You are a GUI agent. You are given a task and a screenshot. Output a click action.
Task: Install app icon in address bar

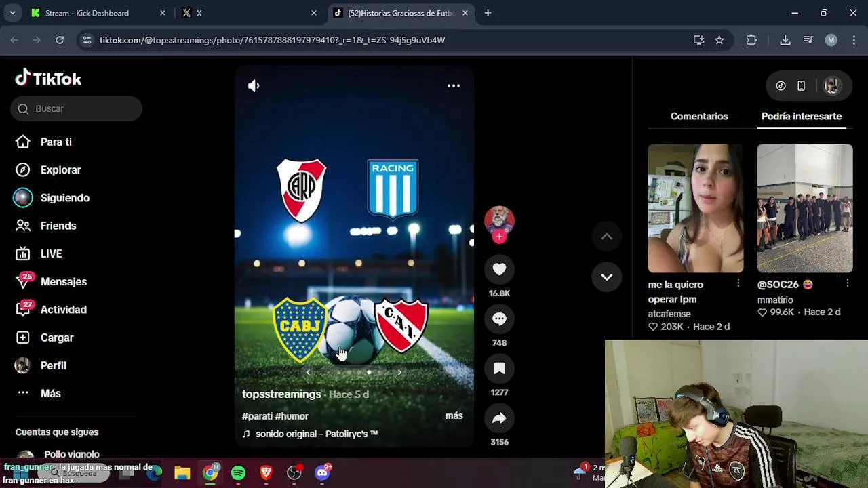(x=699, y=40)
